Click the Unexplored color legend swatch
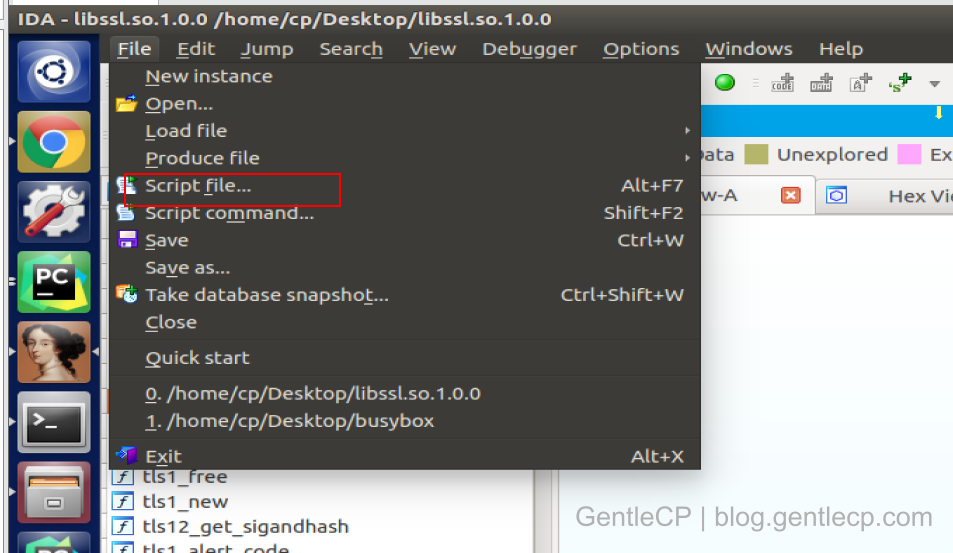This screenshot has width=953, height=553. [757, 154]
